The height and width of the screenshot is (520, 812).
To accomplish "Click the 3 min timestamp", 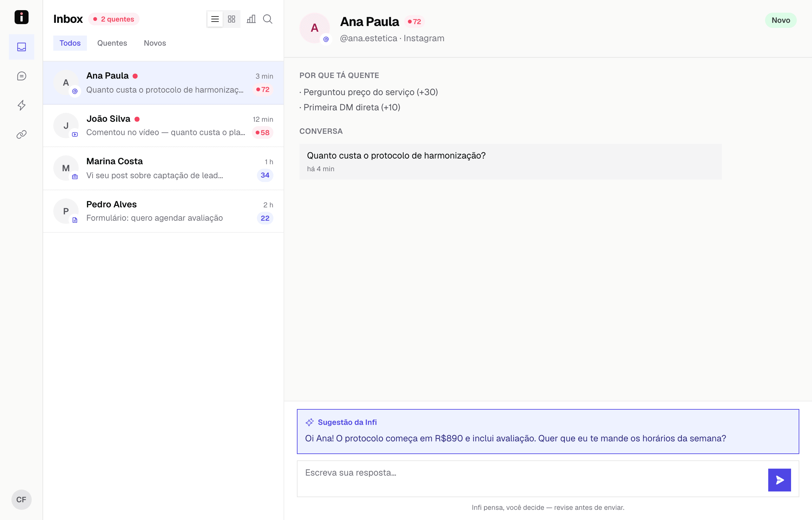I will [264, 76].
